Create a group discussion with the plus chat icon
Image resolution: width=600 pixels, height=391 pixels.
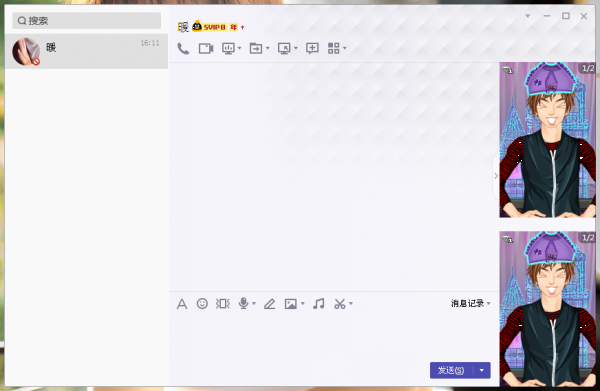pos(312,49)
